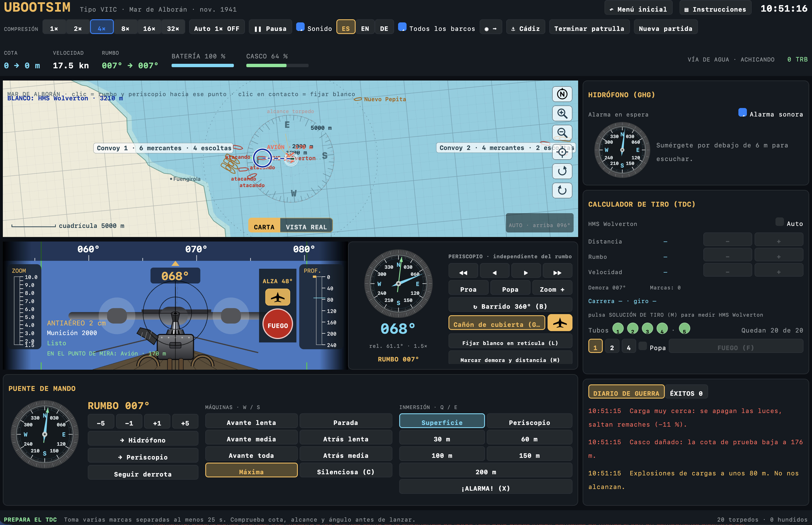This screenshot has width=812, height=525.
Task: Click Convoy 1 label on map
Action: pos(163,148)
